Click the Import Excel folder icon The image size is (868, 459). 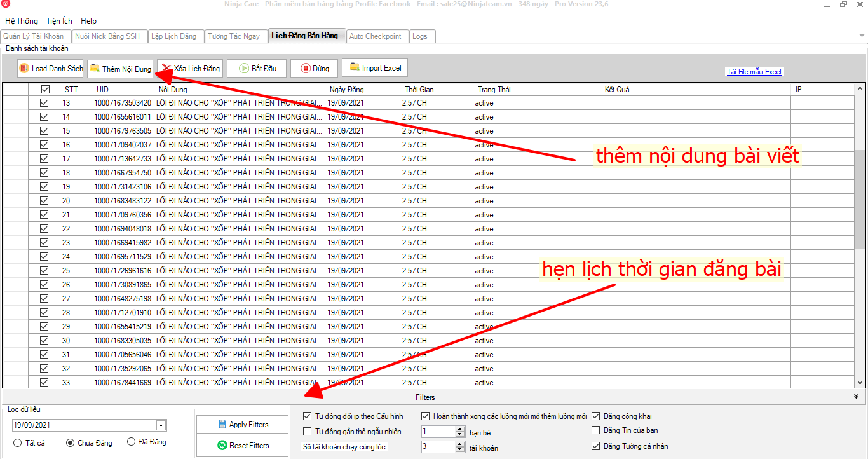(x=355, y=67)
